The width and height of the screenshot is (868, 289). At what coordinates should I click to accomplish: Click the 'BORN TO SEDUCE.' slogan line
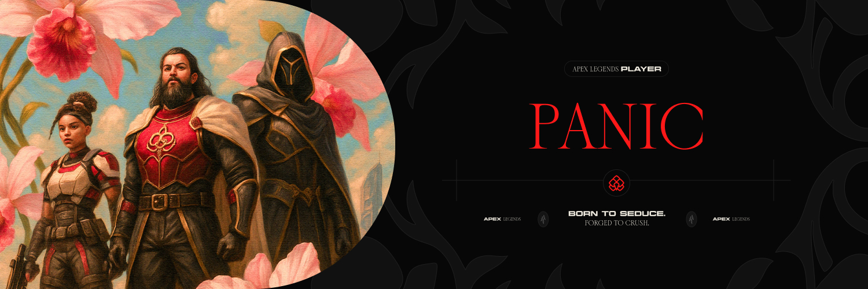[x=617, y=214]
